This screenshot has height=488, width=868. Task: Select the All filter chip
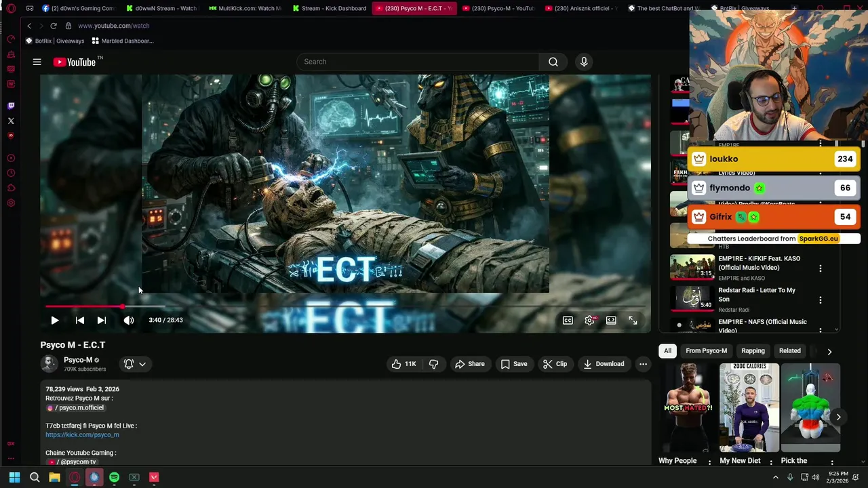(667, 350)
